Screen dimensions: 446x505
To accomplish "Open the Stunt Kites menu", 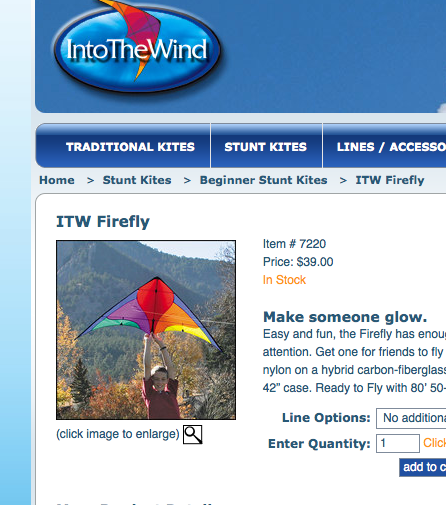I will [266, 147].
